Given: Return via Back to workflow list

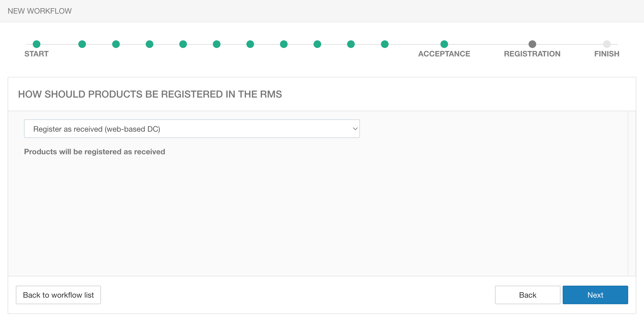Looking at the screenshot, I should click(x=58, y=295).
